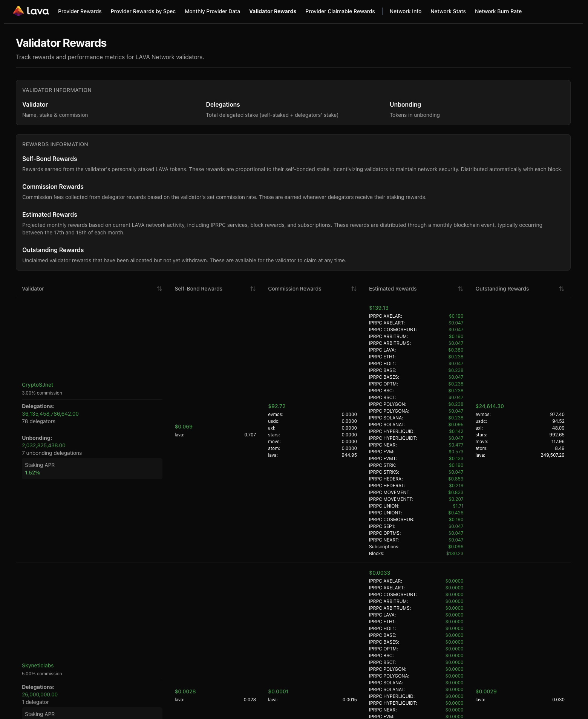Click the IPRPC NEAR $0.477 row

click(416, 445)
